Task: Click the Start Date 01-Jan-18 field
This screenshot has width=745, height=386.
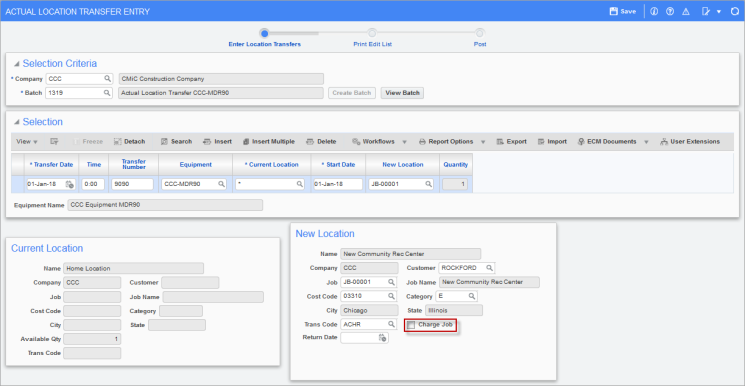Action: point(338,184)
